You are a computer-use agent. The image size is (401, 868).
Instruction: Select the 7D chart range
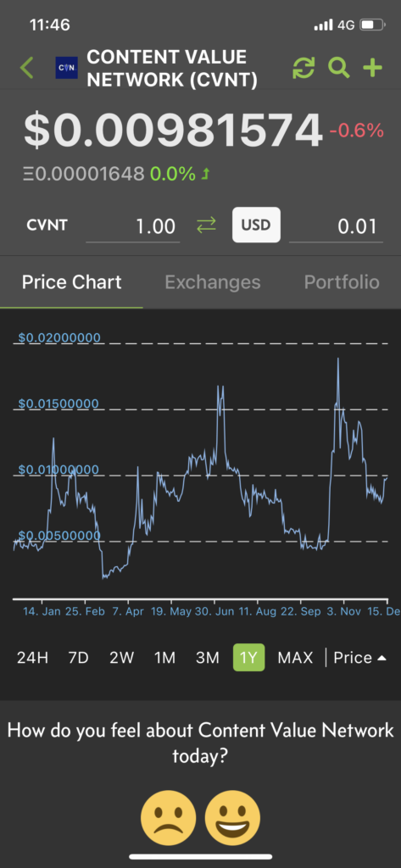click(78, 658)
